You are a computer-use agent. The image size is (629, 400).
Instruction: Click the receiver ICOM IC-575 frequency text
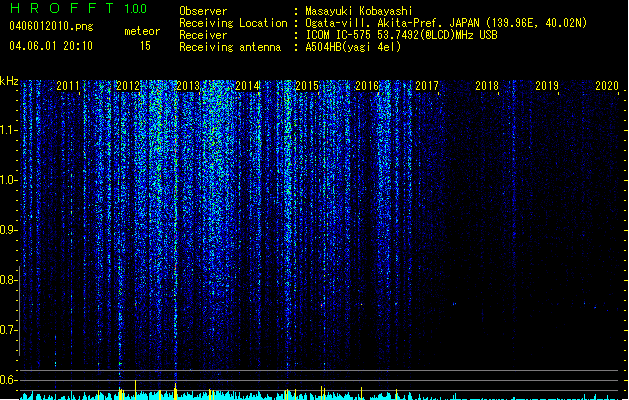point(401,35)
